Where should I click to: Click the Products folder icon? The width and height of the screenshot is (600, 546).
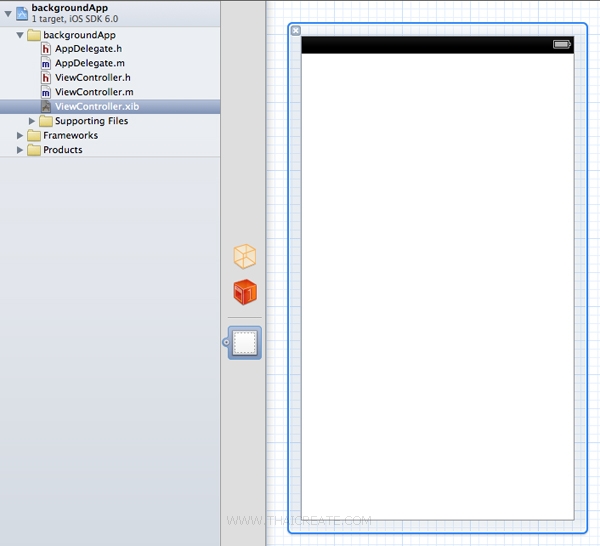click(34, 150)
